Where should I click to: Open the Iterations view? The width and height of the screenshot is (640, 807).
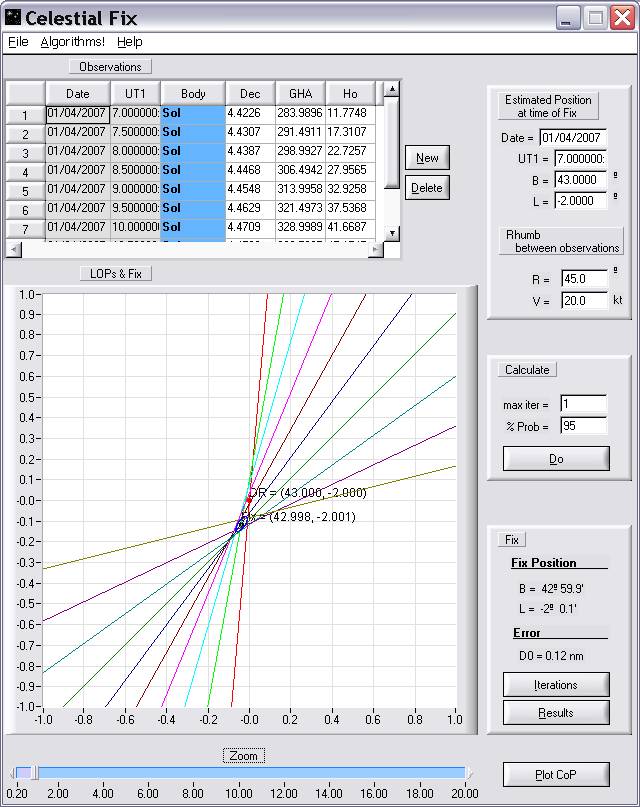556,685
